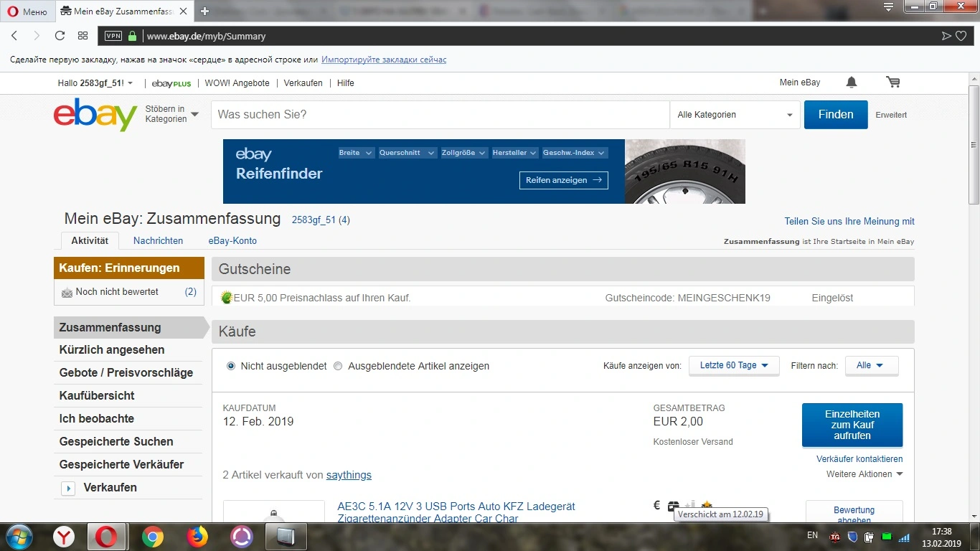Click the Reifen anzeigen button

coord(564,180)
